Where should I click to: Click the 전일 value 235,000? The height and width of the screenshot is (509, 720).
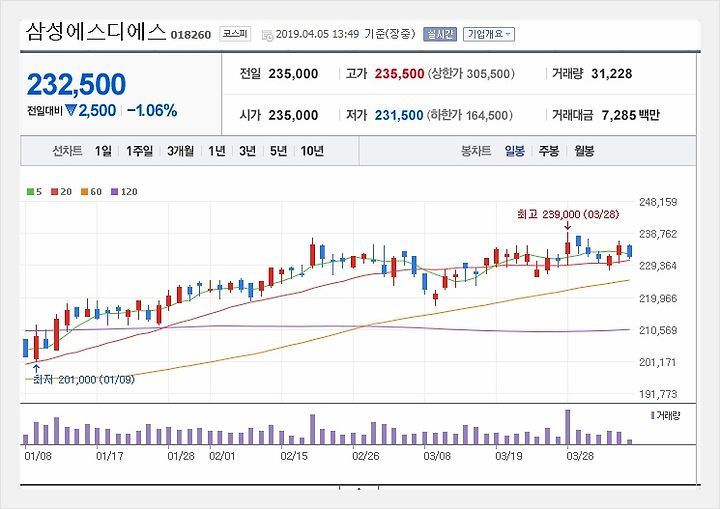293,74
